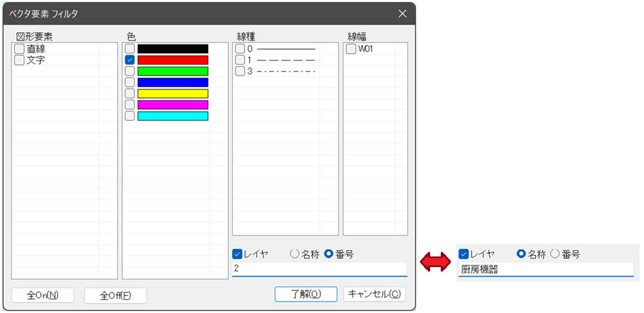Click the magenta color swatch
The height and width of the screenshot is (313, 644).
173,105
